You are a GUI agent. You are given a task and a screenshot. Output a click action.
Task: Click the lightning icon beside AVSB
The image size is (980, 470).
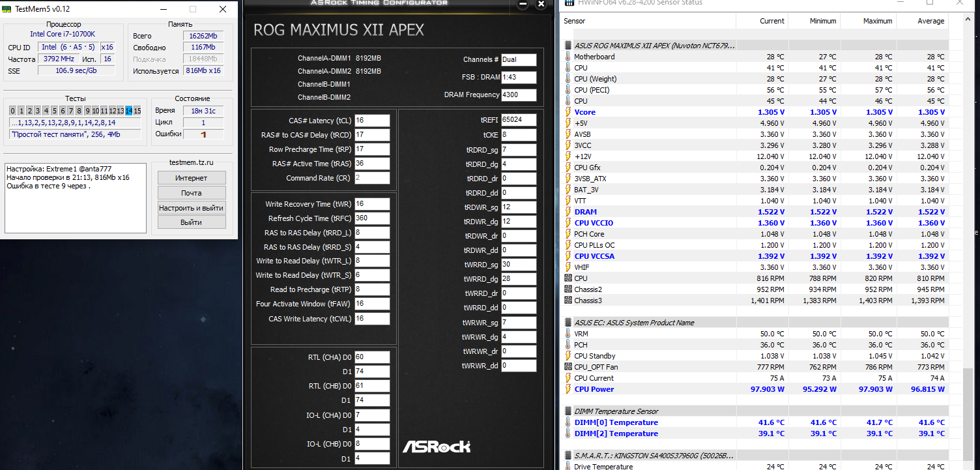click(x=568, y=134)
